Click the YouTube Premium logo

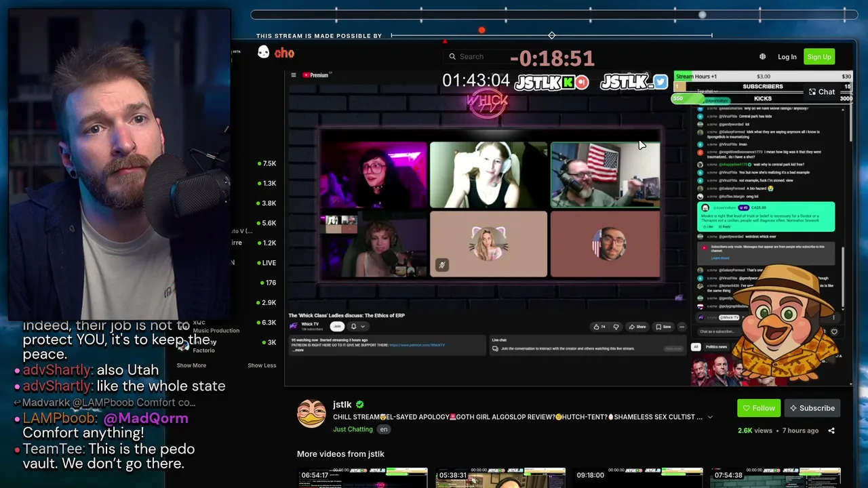click(x=315, y=75)
